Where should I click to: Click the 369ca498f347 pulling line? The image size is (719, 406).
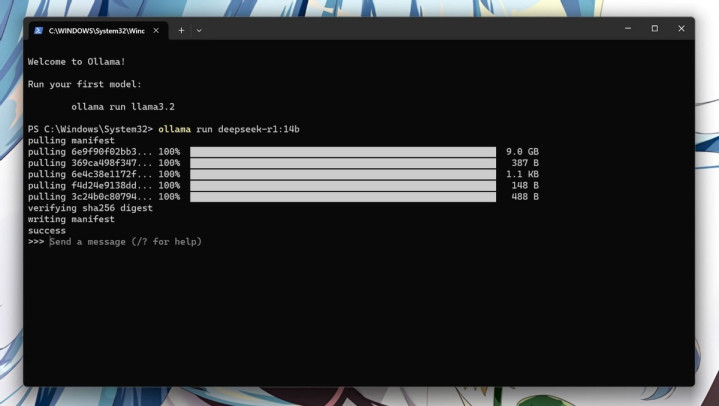coord(283,163)
